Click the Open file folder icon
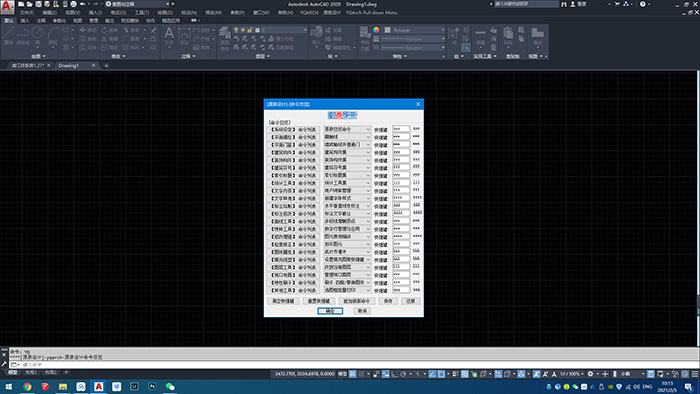 (x=29, y=4)
